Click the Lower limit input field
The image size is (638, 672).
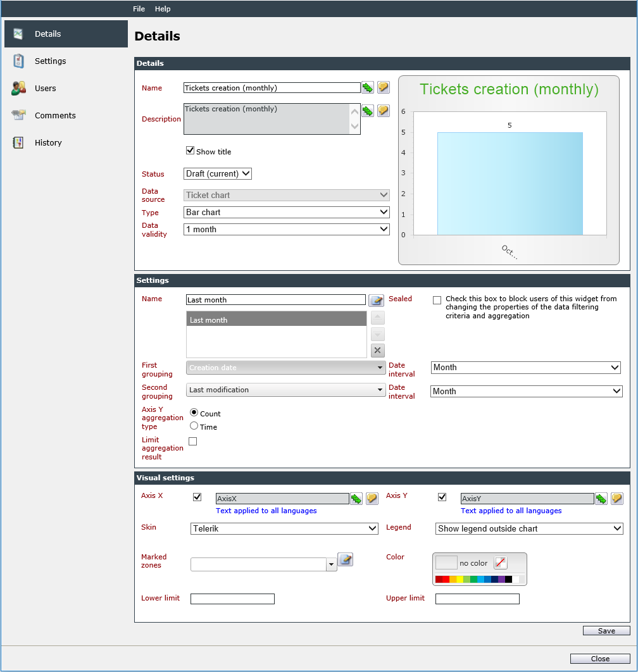point(232,599)
